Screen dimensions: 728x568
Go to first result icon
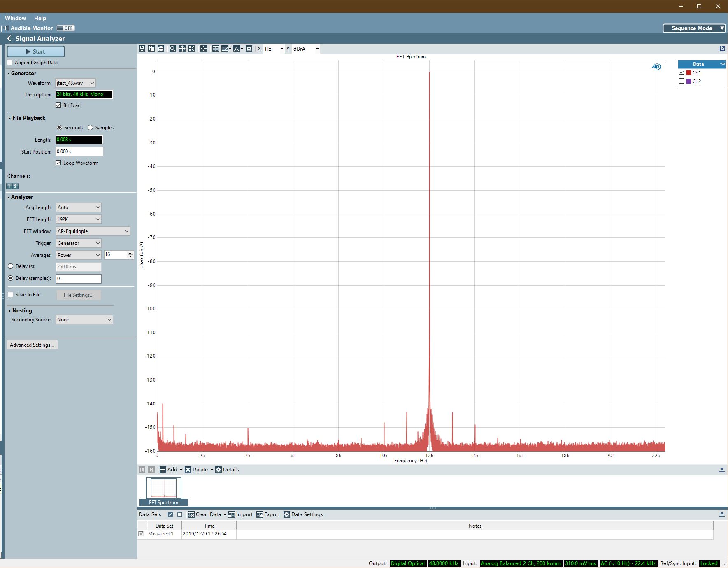[x=142, y=470]
